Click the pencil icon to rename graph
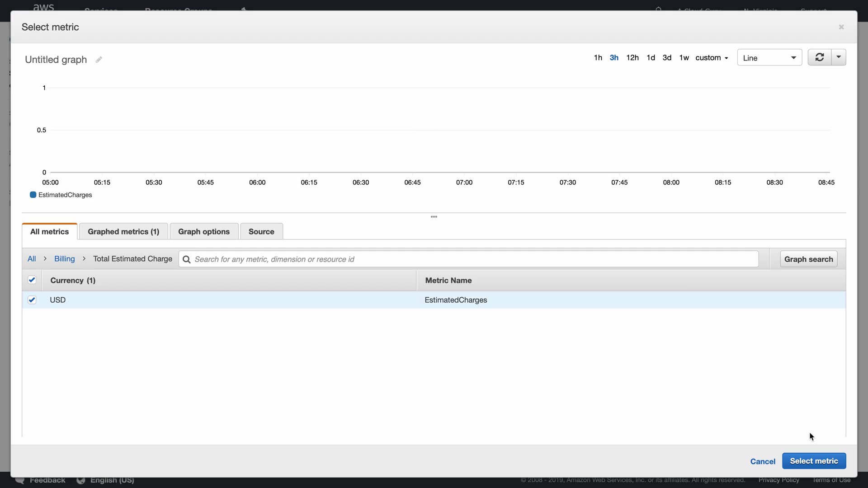 pos(99,60)
